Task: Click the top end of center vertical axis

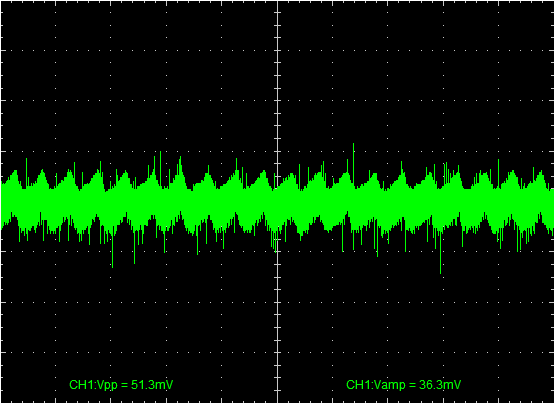Action: (278, 2)
